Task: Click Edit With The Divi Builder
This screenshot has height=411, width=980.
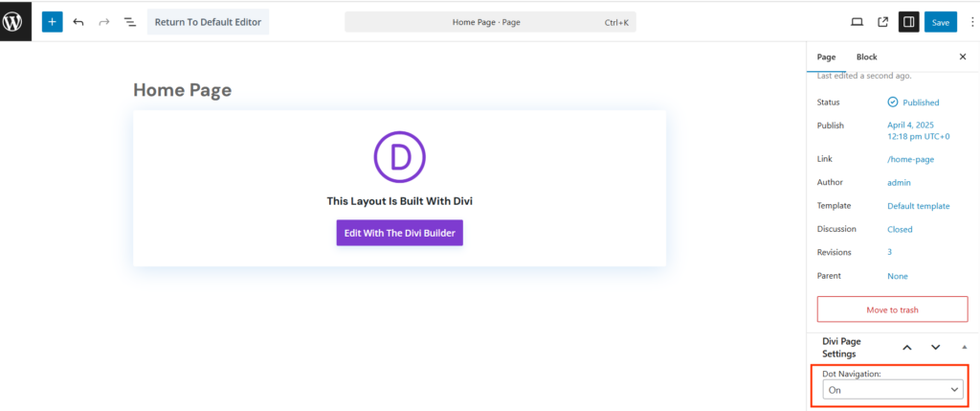Action: tap(399, 233)
